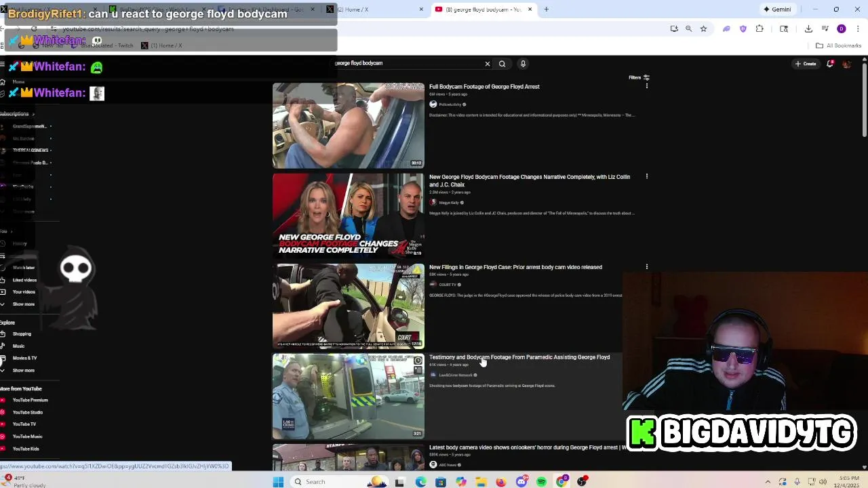This screenshot has height=488, width=868.
Task: Open title Full Bodycam Footage of George Floyd Arrest
Action: (x=484, y=87)
